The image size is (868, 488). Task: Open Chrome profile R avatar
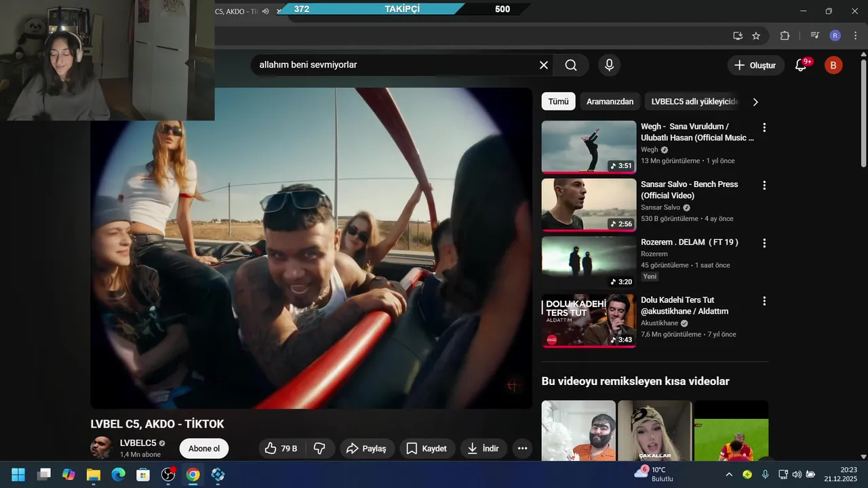tap(835, 36)
